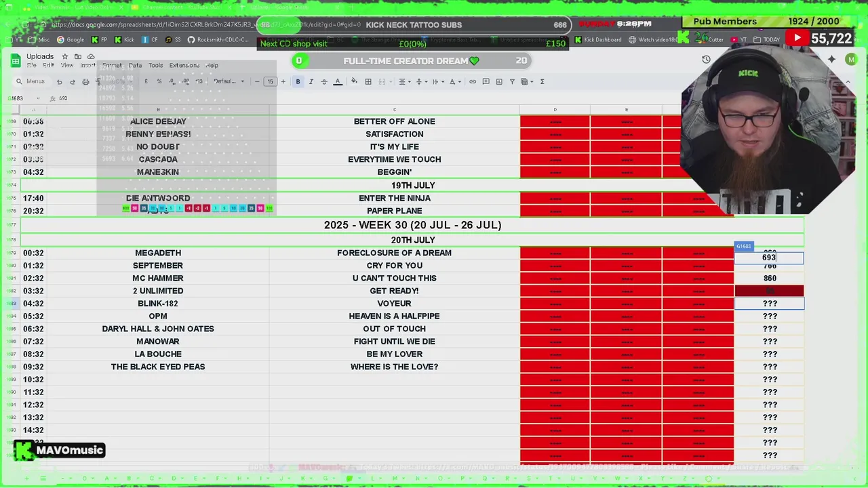Open the horizontal align dropdown
This screenshot has width=868, height=488.
[404, 82]
